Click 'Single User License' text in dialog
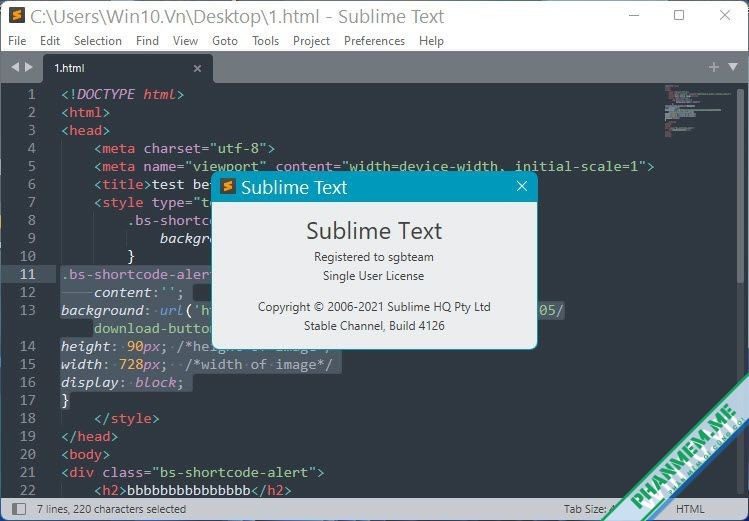 [374, 276]
